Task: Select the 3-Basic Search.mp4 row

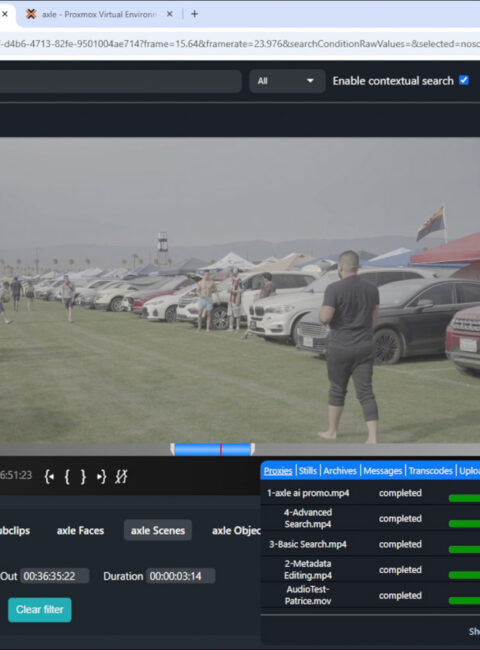Action: [x=371, y=544]
